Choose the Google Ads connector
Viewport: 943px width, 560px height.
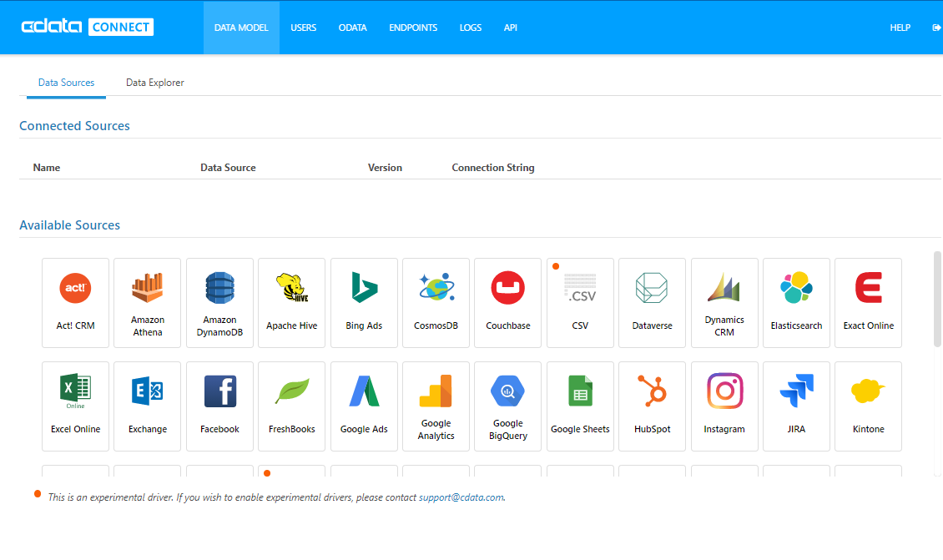(x=364, y=406)
